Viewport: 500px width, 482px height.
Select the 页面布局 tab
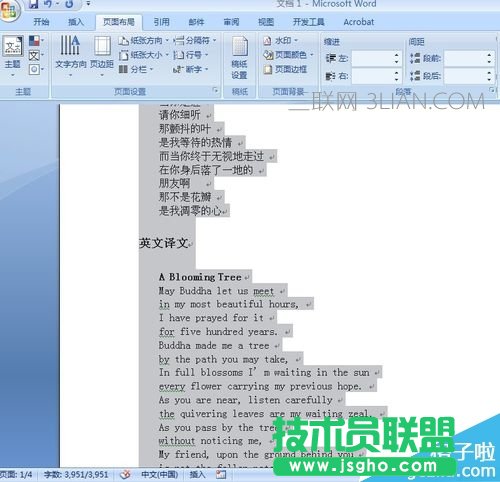click(119, 22)
